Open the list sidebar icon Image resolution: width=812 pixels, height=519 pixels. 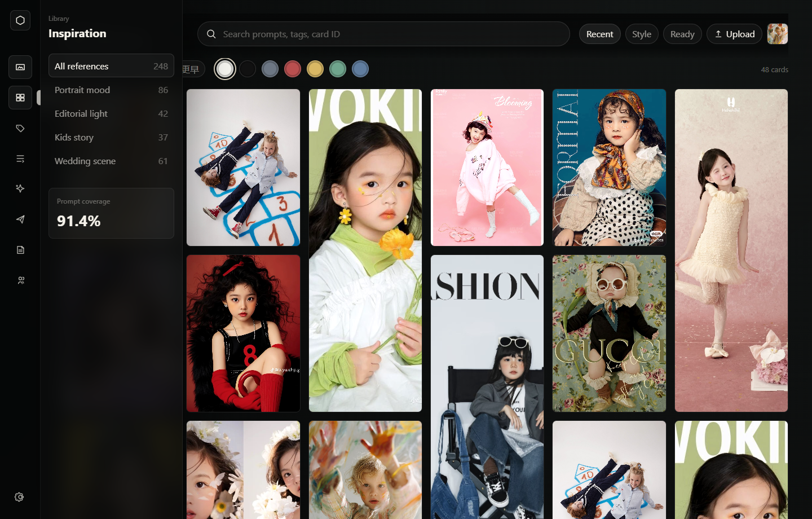click(20, 159)
